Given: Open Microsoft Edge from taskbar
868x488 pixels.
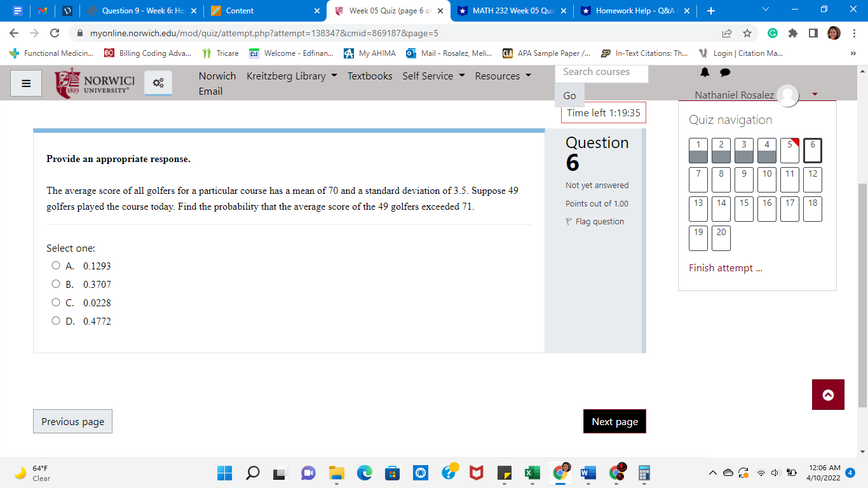Looking at the screenshot, I should point(364,473).
